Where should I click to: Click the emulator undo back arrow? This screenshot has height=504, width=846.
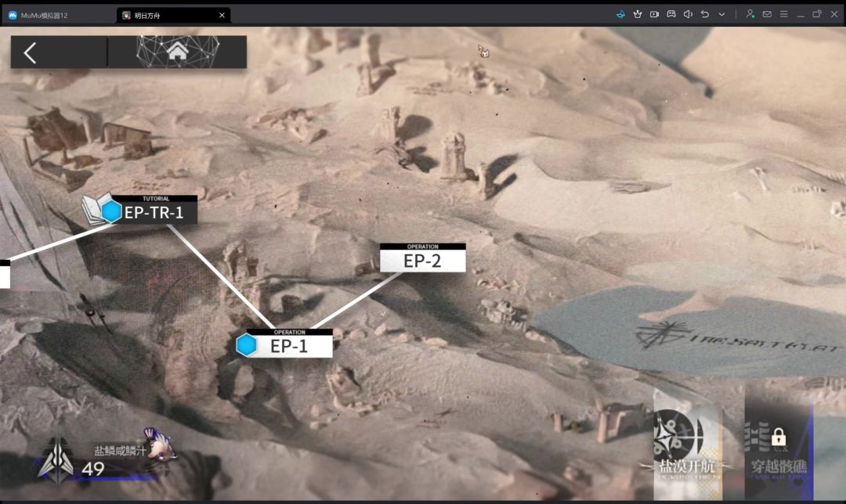point(705,15)
